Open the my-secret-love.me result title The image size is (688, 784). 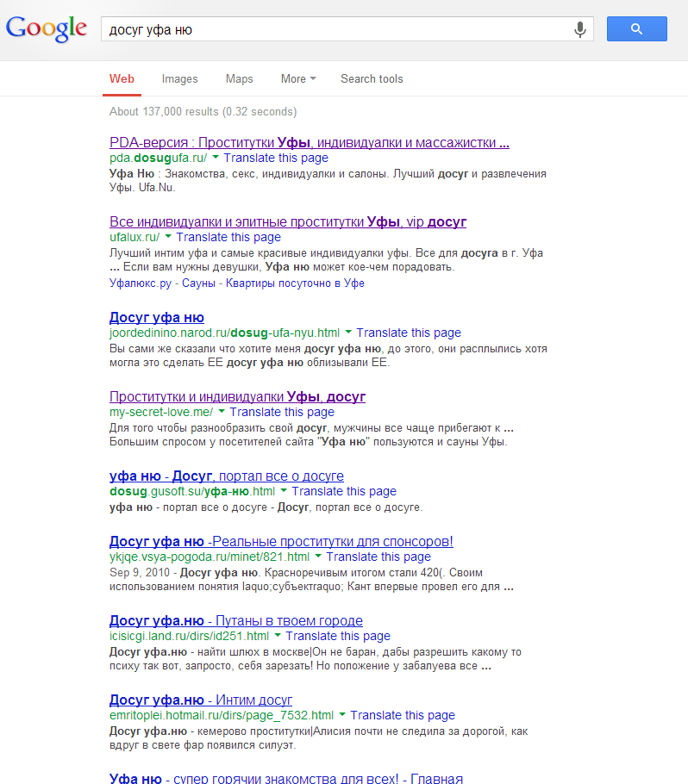coord(237,397)
